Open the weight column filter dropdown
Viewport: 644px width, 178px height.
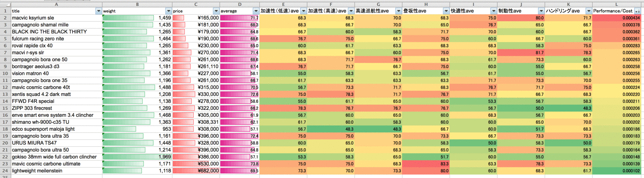click(168, 11)
